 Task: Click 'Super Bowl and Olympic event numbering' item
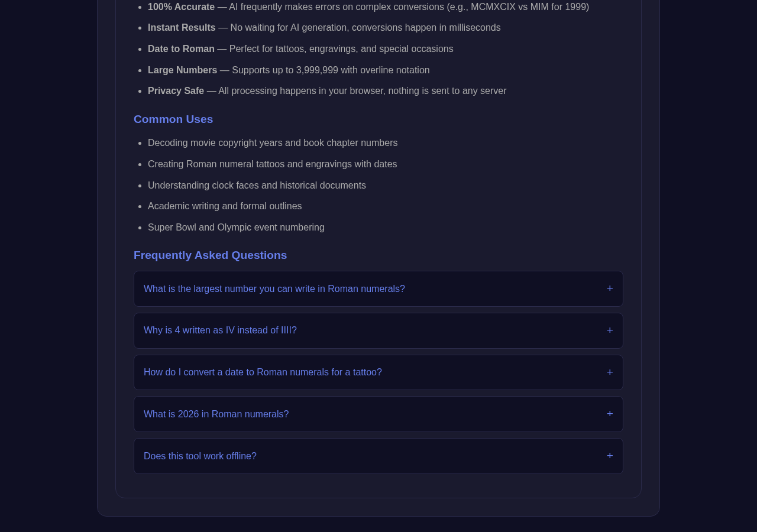click(236, 228)
